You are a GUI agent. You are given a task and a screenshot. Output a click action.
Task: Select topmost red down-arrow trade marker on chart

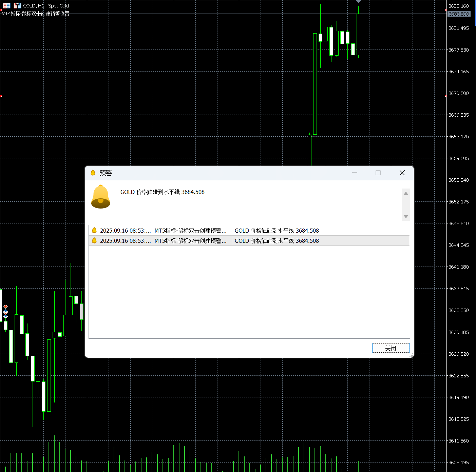click(5, 307)
